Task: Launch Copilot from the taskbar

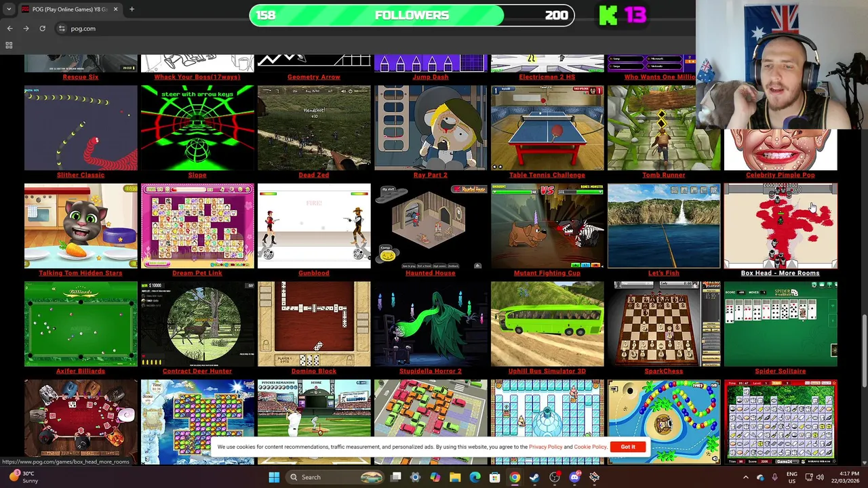Action: tap(435, 477)
